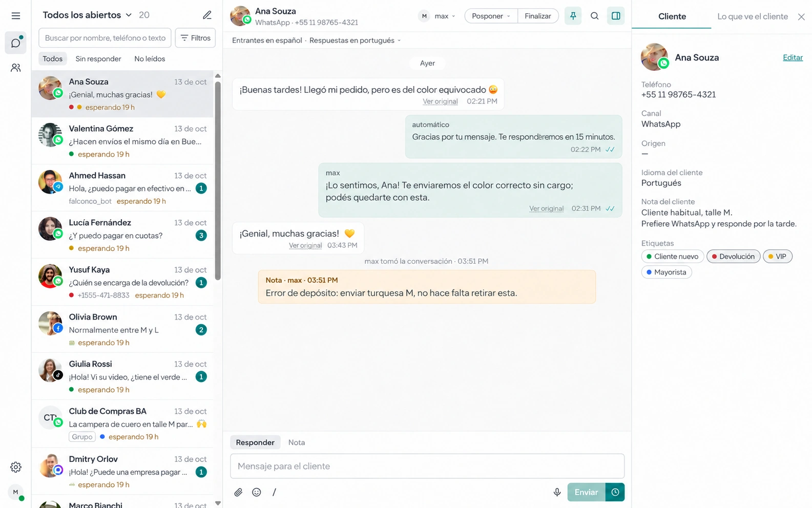Screen dimensions: 812x508
Task: Switch to Responder composer tab
Action: pos(255,442)
